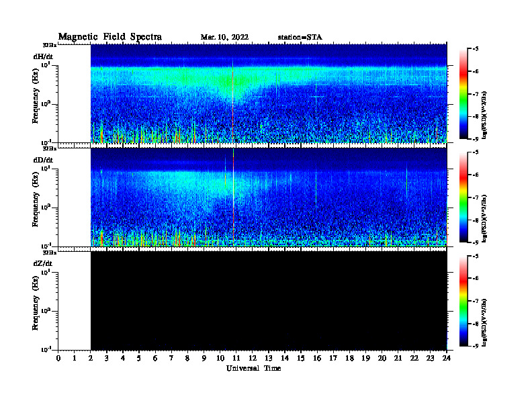This screenshot has height=411, width=532.
Task: Click hour 22 on the time axis
Action: click(x=414, y=358)
